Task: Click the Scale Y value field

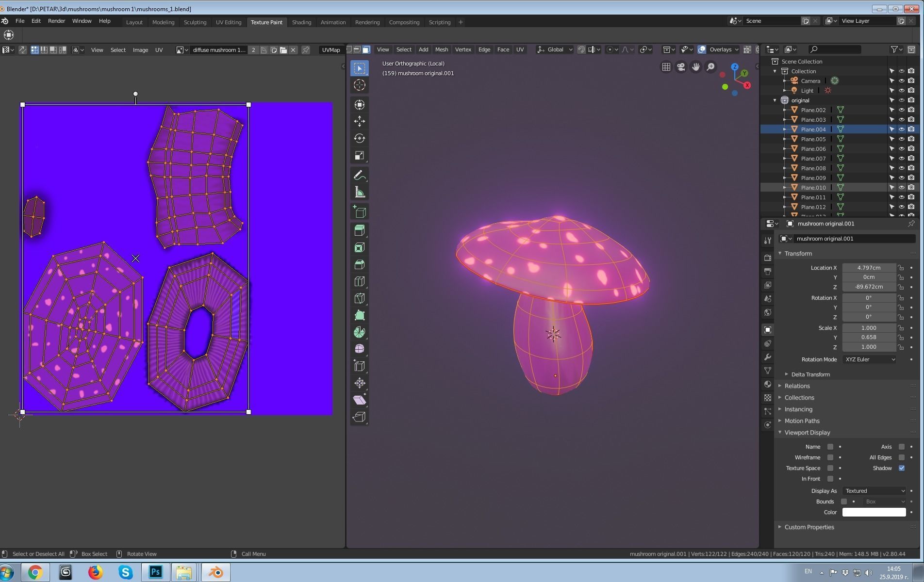Action: [869, 338]
